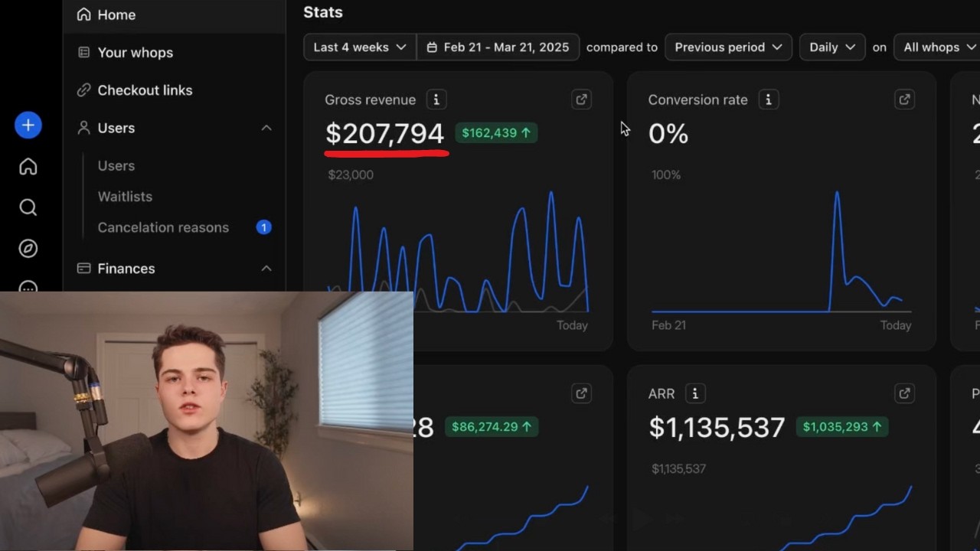Open ARR card external link icon
Viewport: 980px width, 551px height.
(x=904, y=393)
